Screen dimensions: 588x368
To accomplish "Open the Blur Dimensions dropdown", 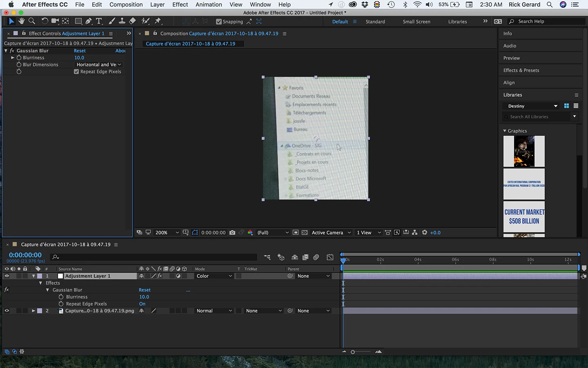I will (x=98, y=65).
